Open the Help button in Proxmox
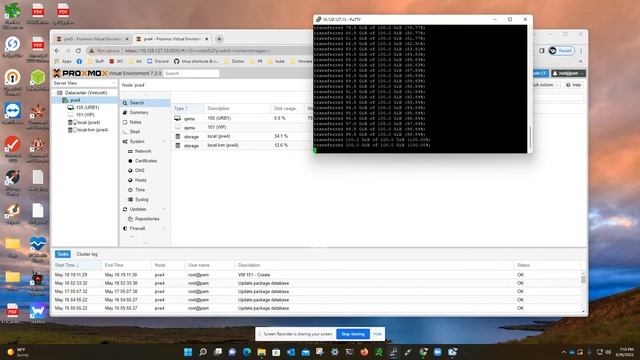This screenshot has width=640, height=360. tap(573, 85)
